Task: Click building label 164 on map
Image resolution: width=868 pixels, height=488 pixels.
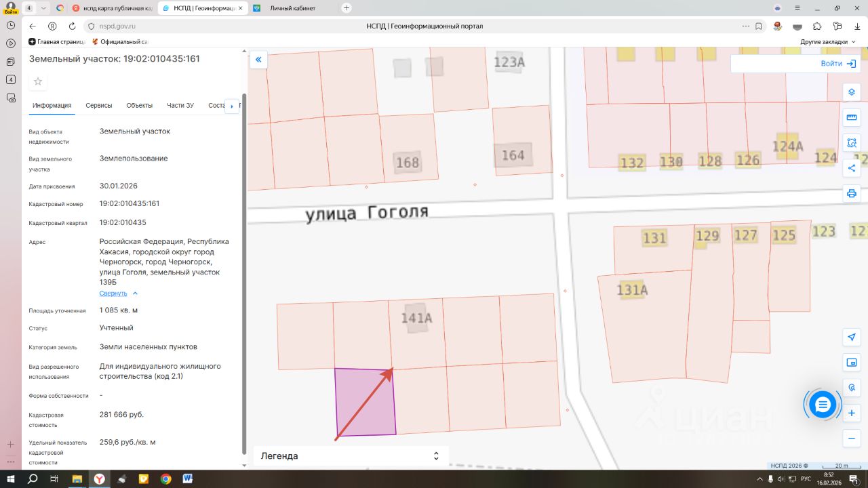Action: pos(513,155)
